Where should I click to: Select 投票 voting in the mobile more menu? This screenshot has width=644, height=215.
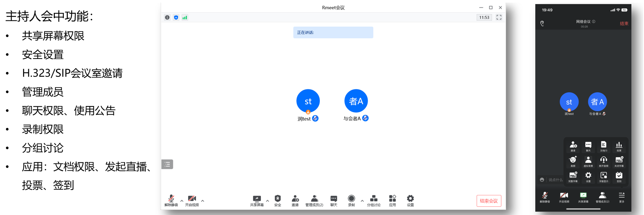tap(619, 146)
